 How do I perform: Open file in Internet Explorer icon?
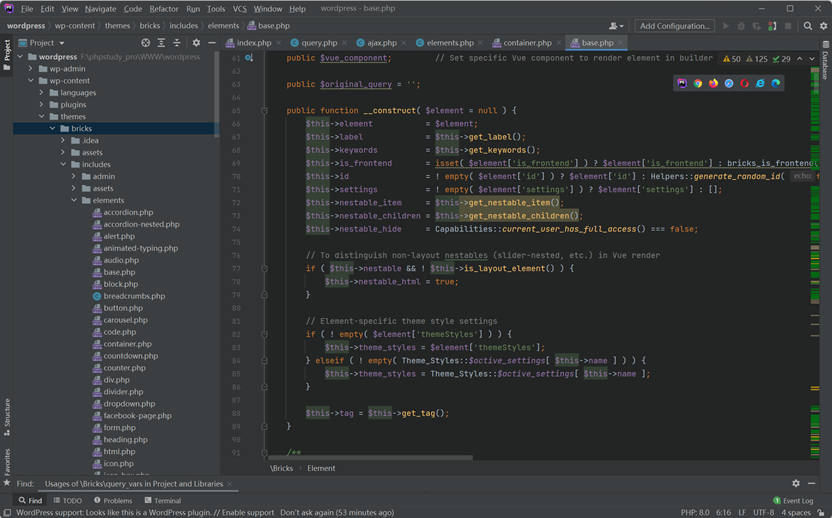coord(760,83)
